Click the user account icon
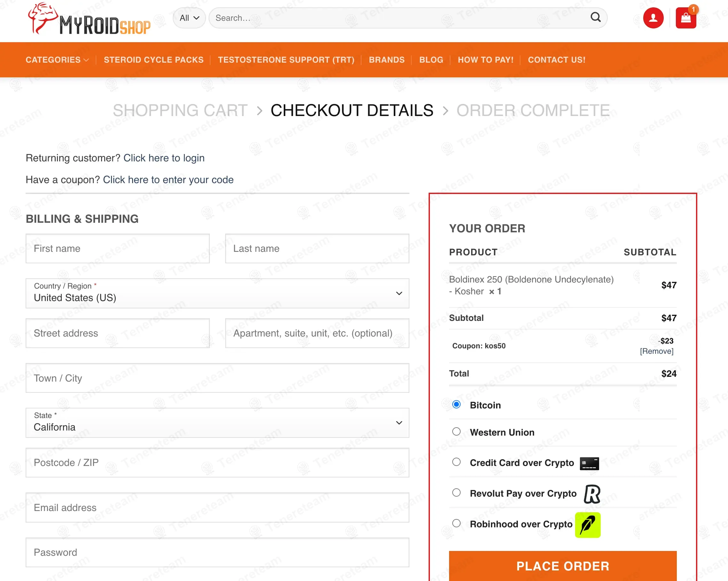 tap(653, 18)
